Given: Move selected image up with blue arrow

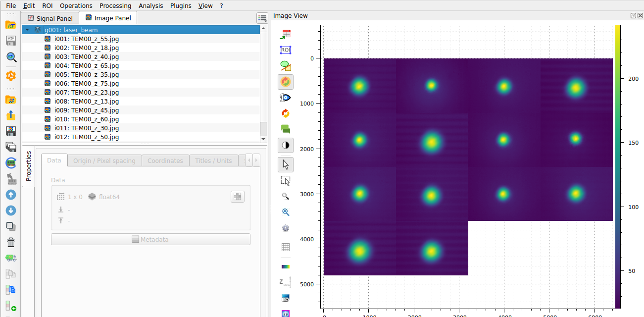Looking at the screenshot, I should tap(11, 195).
